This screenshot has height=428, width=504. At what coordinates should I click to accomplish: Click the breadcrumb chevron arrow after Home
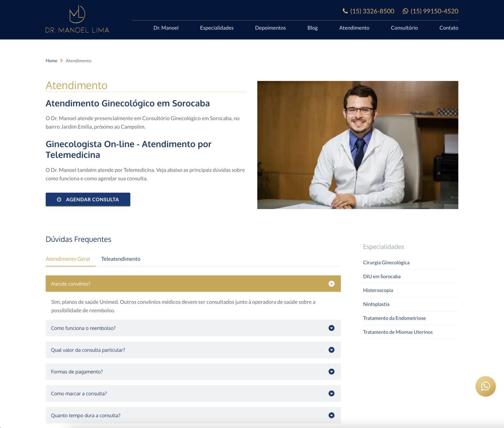coord(61,61)
